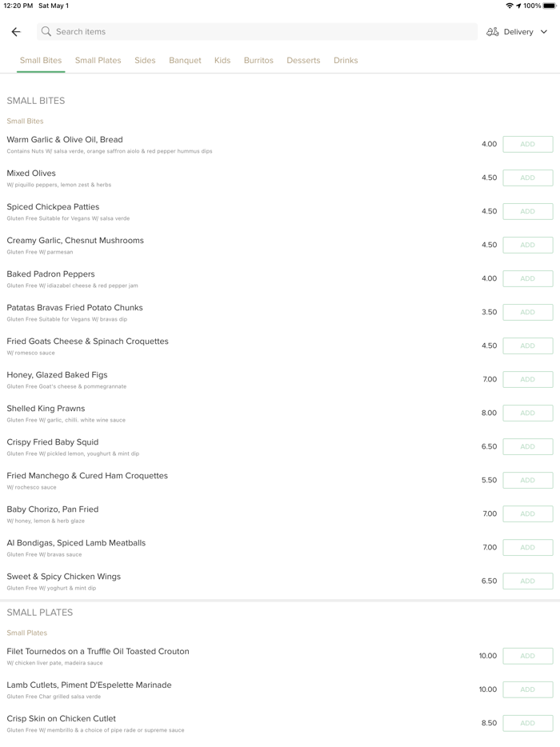Tap the battery icon in status bar
Screen dimensions: 560x747
point(550,6)
